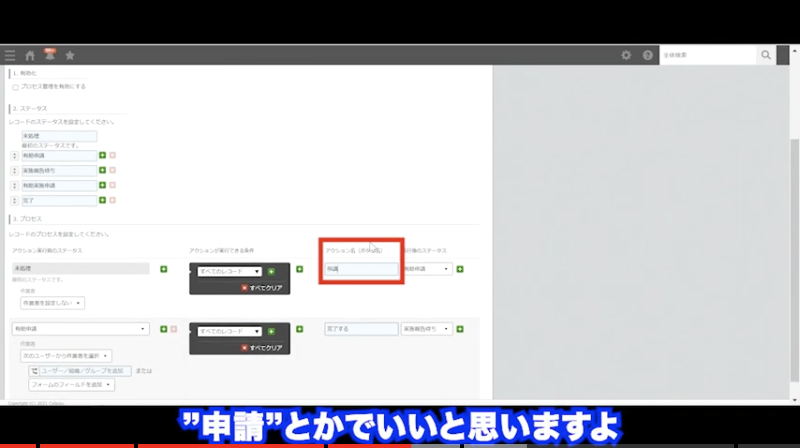Go to the home portal icon
The height and width of the screenshot is (448, 800).
30,55
